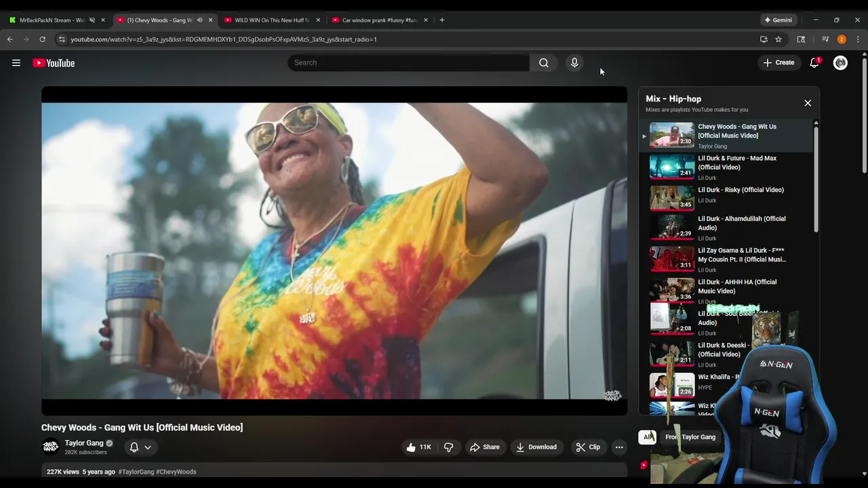Mute the MrBackPackN Stream tab audio
This screenshot has width=868, height=488.
coord(92,20)
